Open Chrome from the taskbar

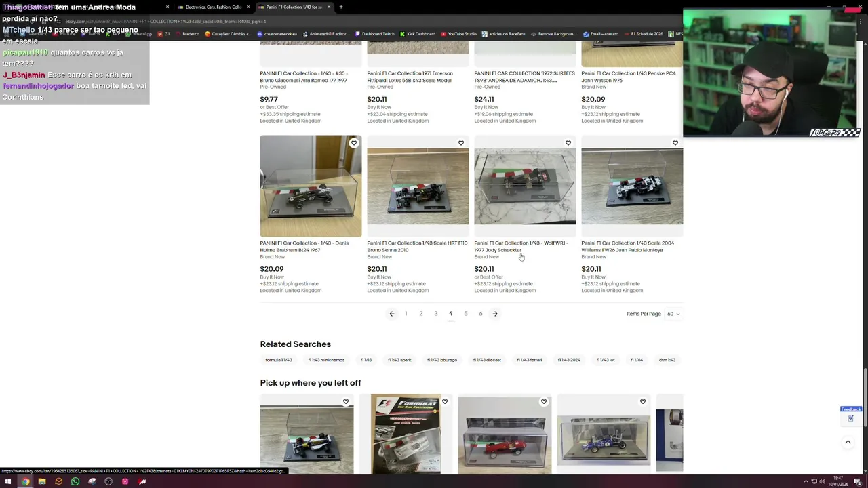(25, 481)
